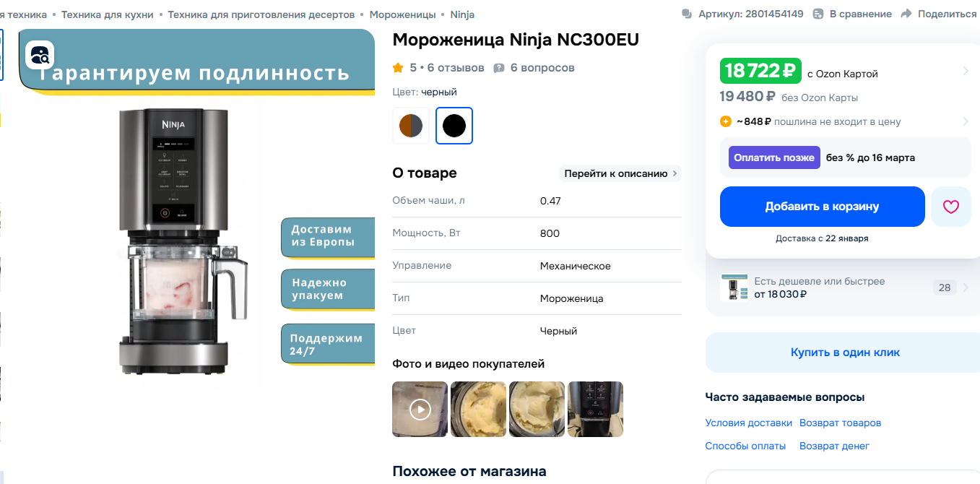Click the article number copy icon
Viewport: 980px width, 484px height.
pos(686,14)
